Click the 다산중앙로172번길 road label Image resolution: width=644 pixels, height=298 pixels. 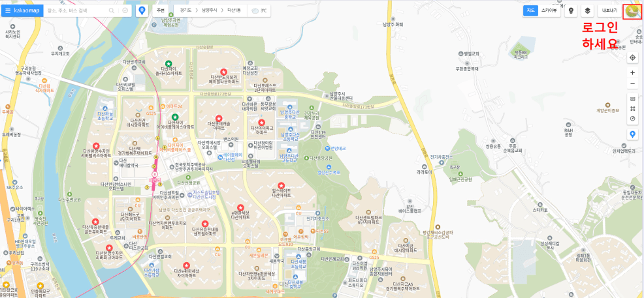pyautogui.click(x=214, y=94)
